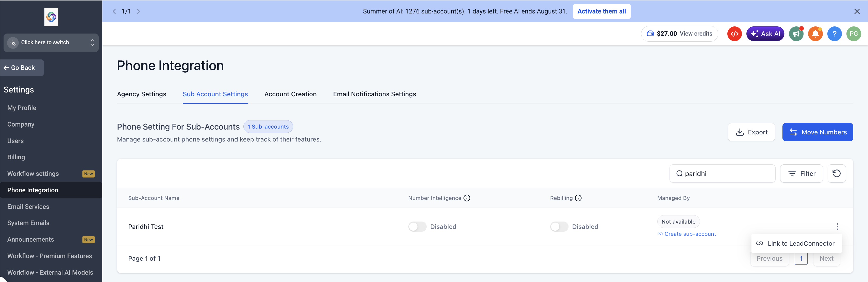This screenshot has height=282, width=868.
Task: Toggle Number Intelligence for Paridhi Test
Action: point(417,227)
